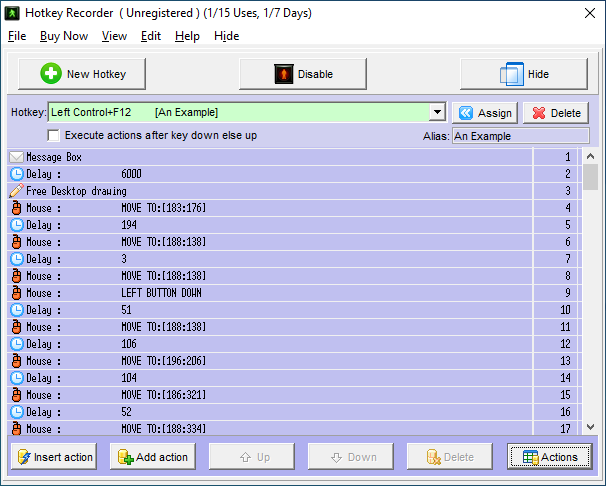
Task: Select the Mouse MOVE TO:[196:206] row
Action: (270, 361)
